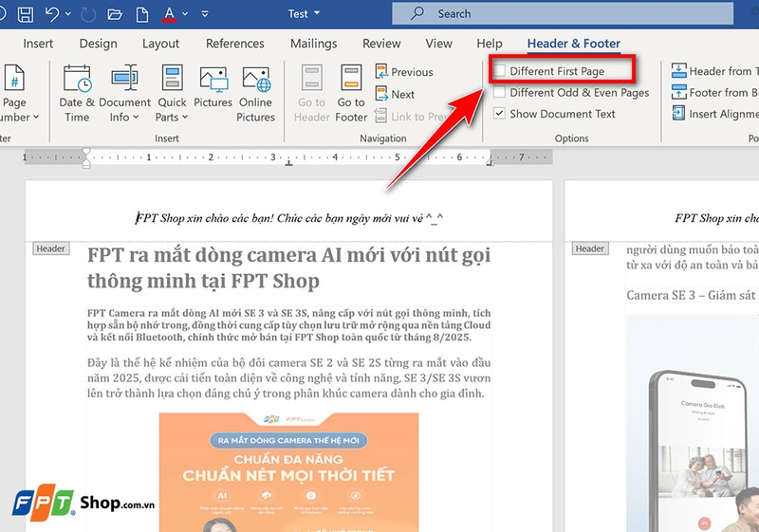
Task: Open Quick Parts menu
Action: [x=172, y=94]
